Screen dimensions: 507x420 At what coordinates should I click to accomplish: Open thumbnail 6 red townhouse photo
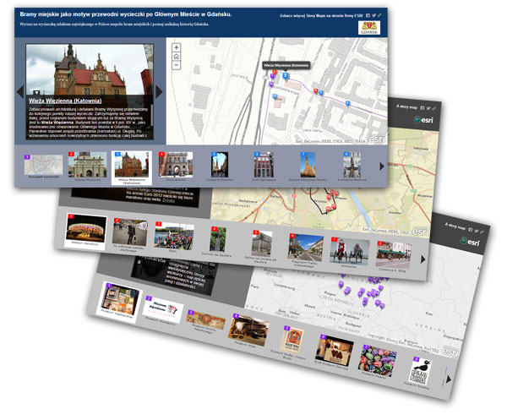[x=264, y=165]
